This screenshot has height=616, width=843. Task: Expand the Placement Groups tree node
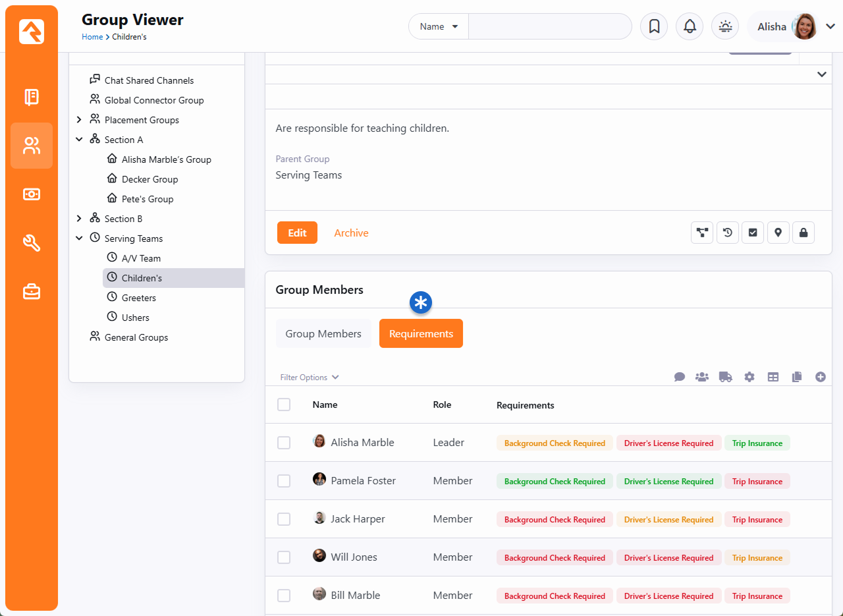point(79,120)
